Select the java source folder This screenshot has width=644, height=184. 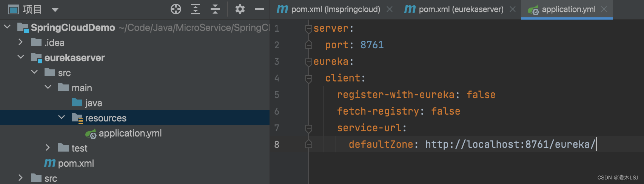coord(93,103)
